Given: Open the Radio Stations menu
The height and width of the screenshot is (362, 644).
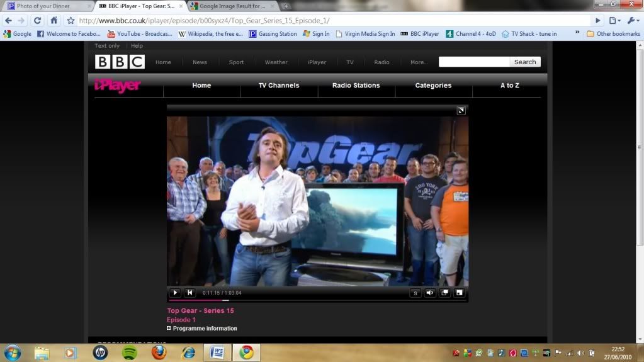Looking at the screenshot, I should pyautogui.click(x=356, y=86).
